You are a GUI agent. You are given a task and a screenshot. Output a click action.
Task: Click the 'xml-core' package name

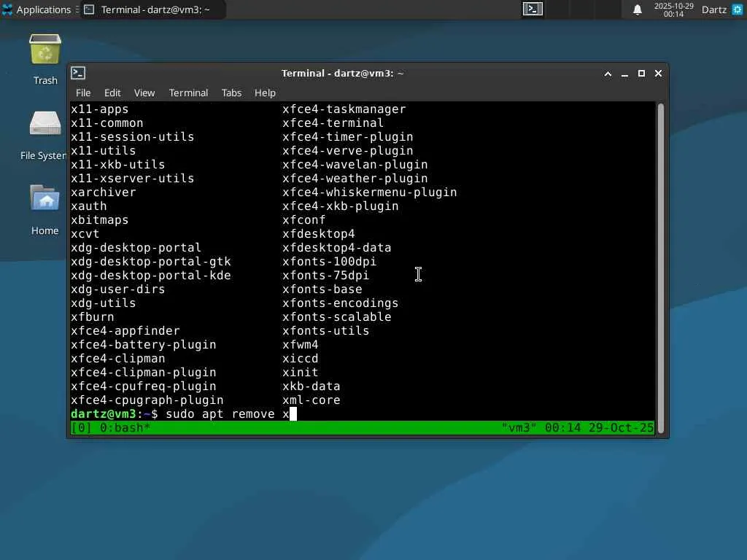[x=311, y=400]
